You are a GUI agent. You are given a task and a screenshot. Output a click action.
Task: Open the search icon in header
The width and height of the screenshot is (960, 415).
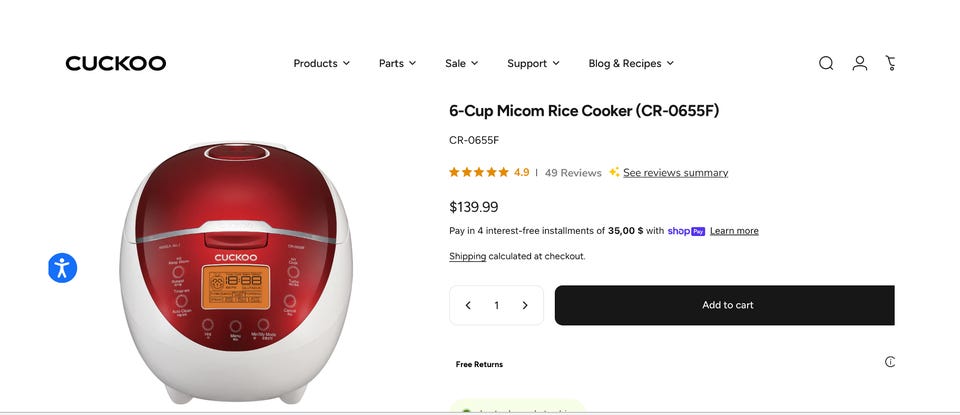tap(826, 63)
